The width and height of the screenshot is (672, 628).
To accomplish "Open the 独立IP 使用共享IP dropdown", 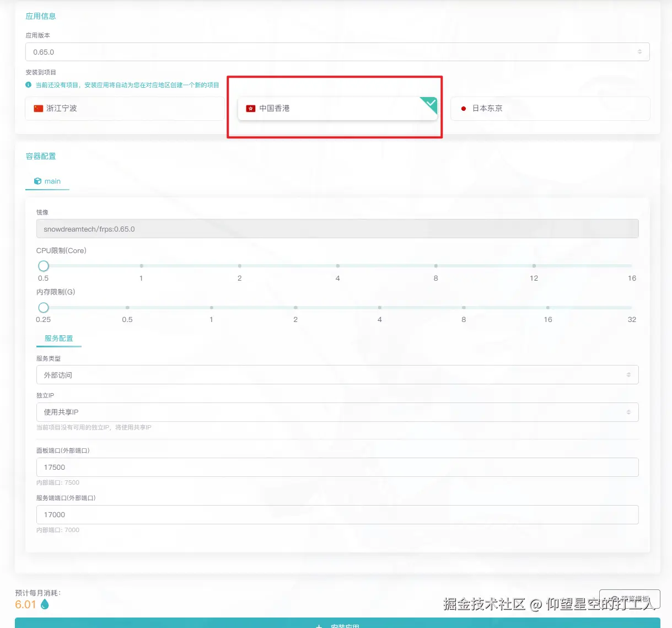I will tap(337, 412).
